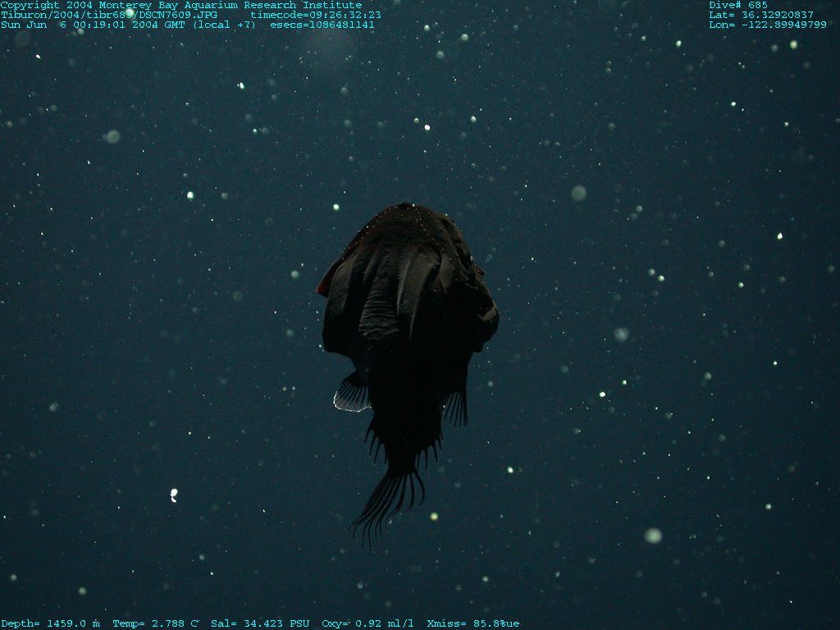Click the Monterey Bay Aquarium copyright text

[180, 5]
